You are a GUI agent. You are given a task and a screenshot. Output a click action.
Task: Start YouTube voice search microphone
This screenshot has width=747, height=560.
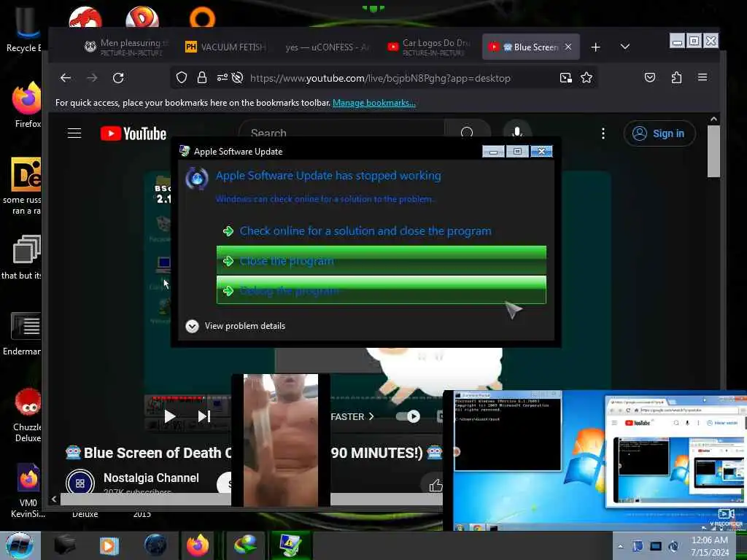coord(517,133)
